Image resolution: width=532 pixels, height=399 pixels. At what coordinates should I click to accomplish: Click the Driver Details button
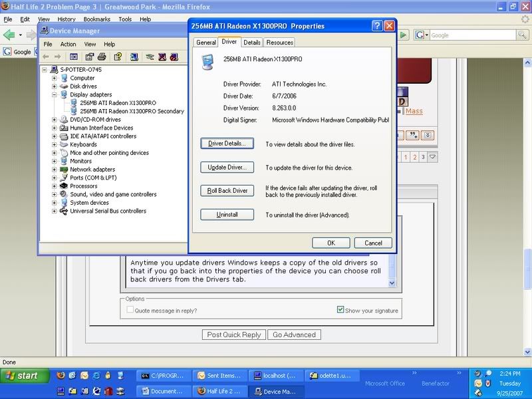pos(227,144)
